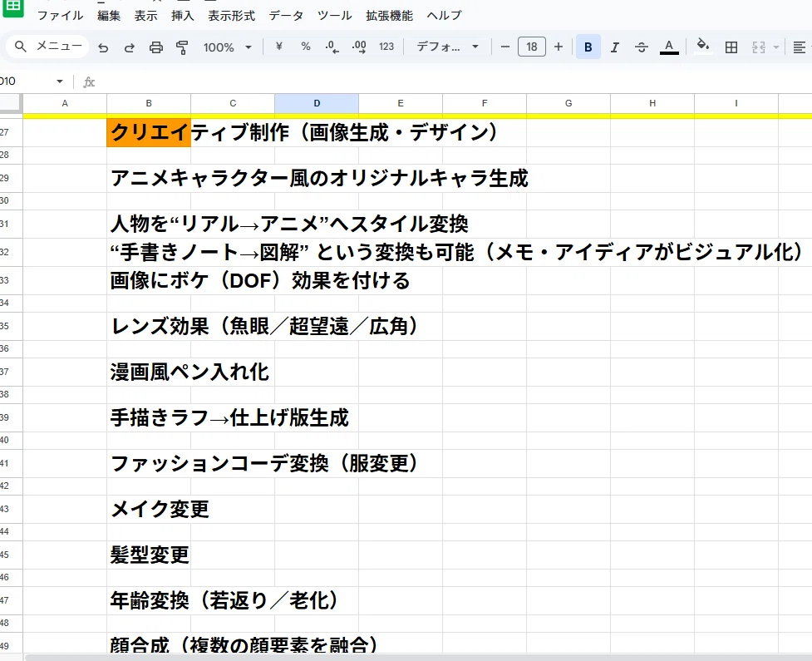Select column B header
The height and width of the screenshot is (661, 812).
point(149,103)
